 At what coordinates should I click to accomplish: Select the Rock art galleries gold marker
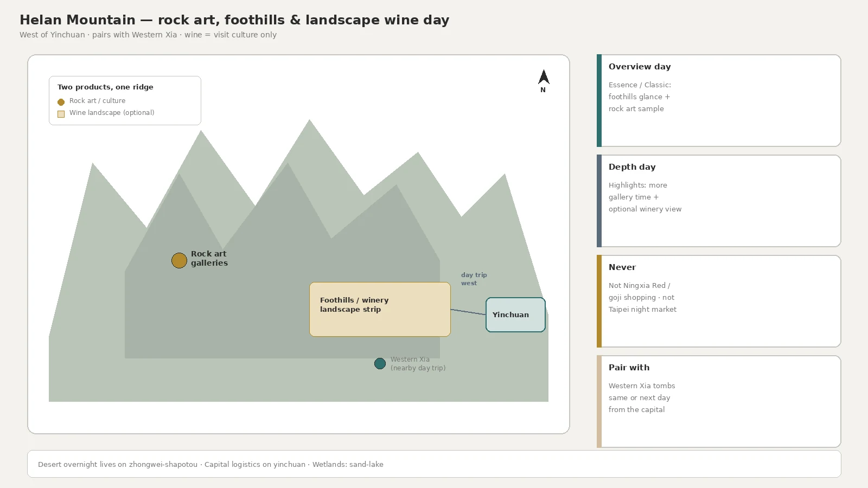[x=179, y=260]
